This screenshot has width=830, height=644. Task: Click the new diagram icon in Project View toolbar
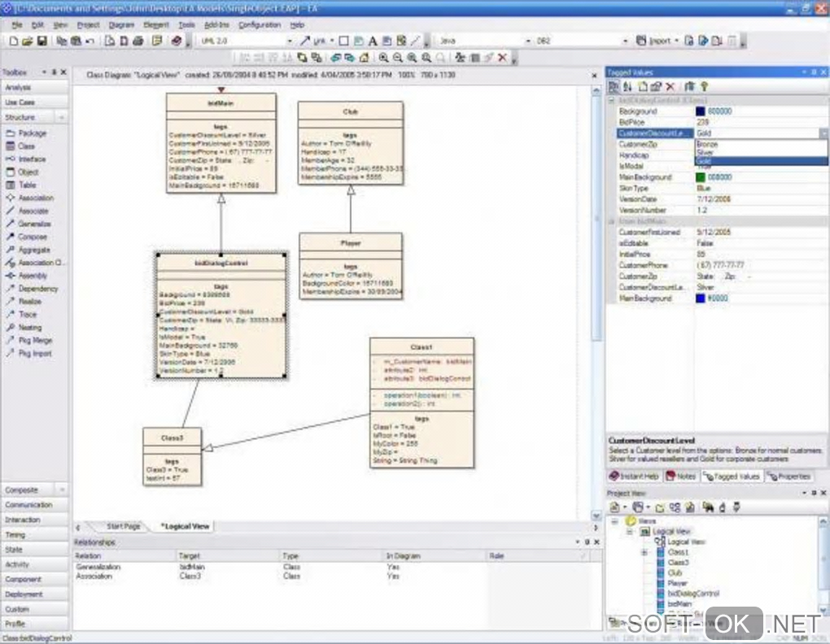tap(675, 507)
